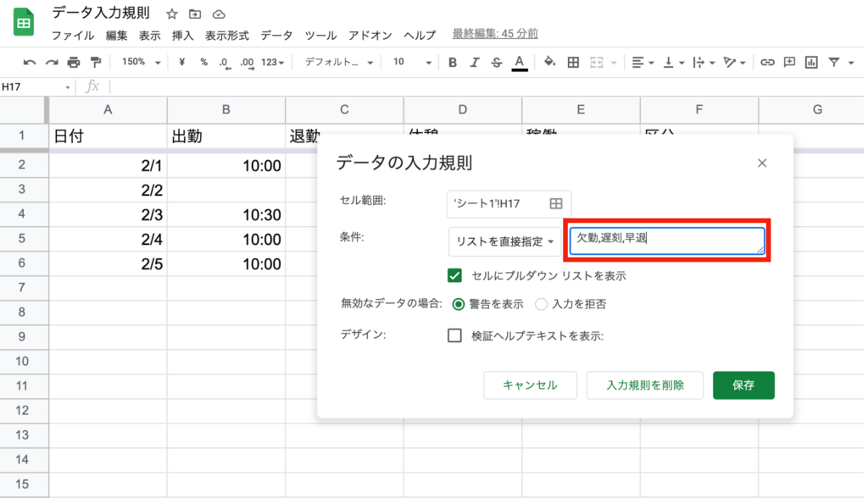Open the Add-ons menu

[x=370, y=36]
